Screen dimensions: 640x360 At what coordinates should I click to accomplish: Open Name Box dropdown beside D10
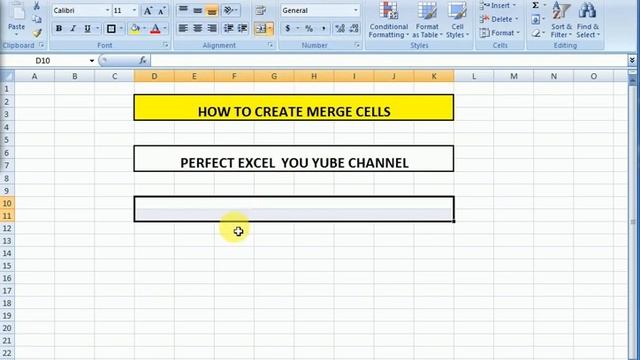(x=92, y=61)
